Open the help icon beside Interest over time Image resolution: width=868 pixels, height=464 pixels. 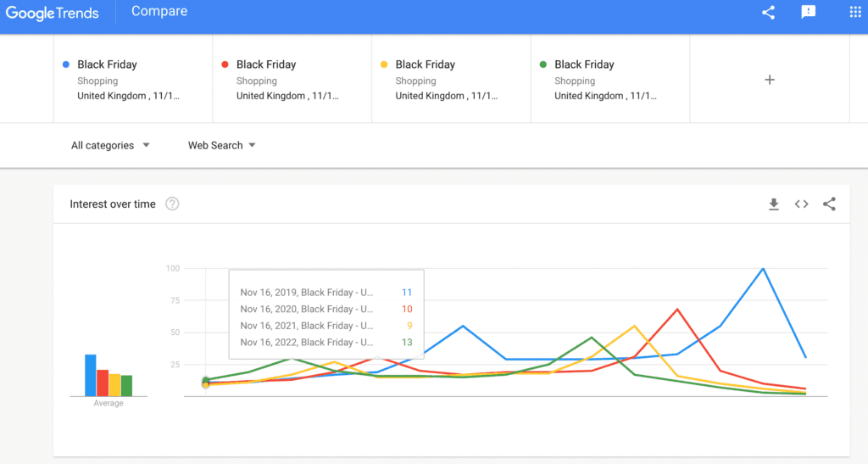pos(172,204)
